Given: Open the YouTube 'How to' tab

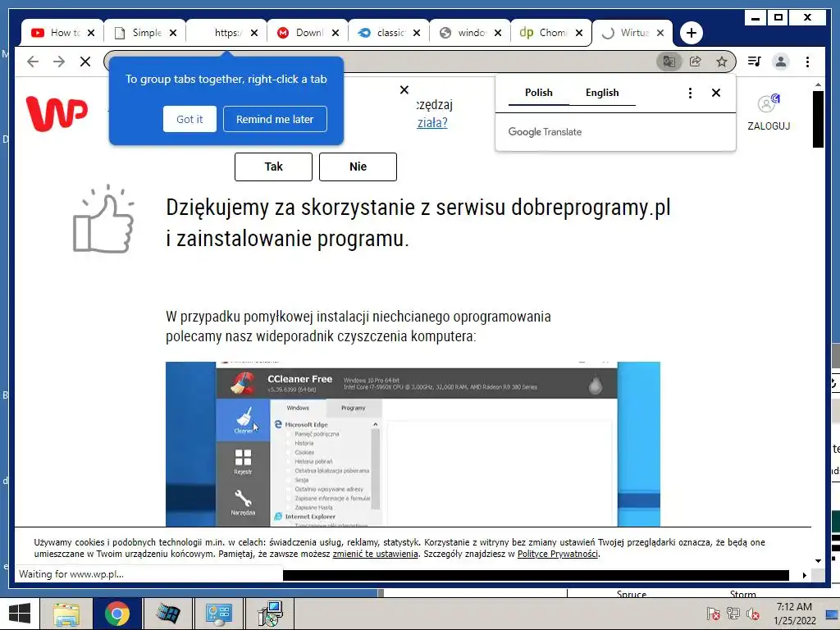Looking at the screenshot, I should coord(55,33).
